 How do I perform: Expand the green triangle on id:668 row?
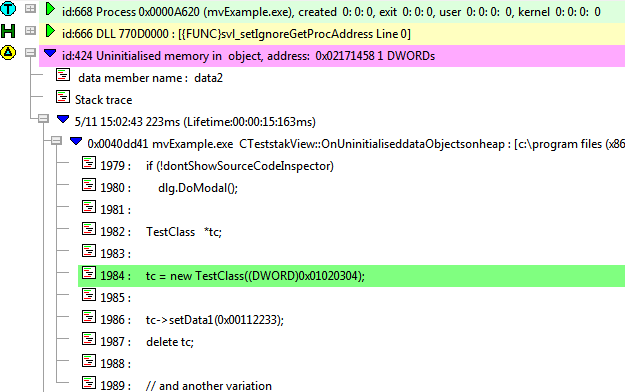coord(50,9)
